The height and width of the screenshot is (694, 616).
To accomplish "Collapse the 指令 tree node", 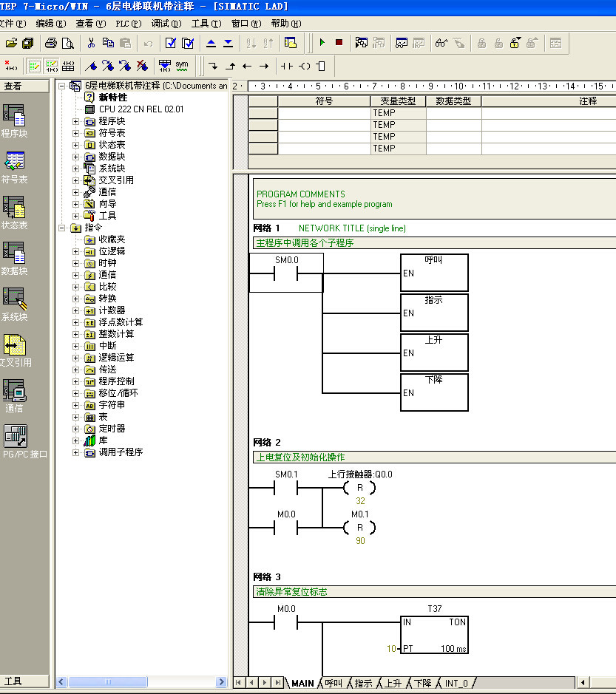I will point(63,228).
